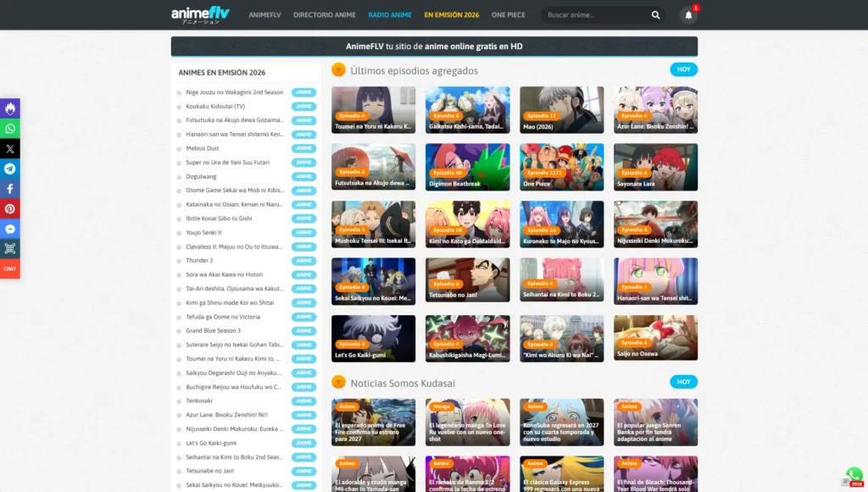Viewport: 868px width, 492px height.
Task: Click into the Buscar anime search field
Action: pos(595,15)
